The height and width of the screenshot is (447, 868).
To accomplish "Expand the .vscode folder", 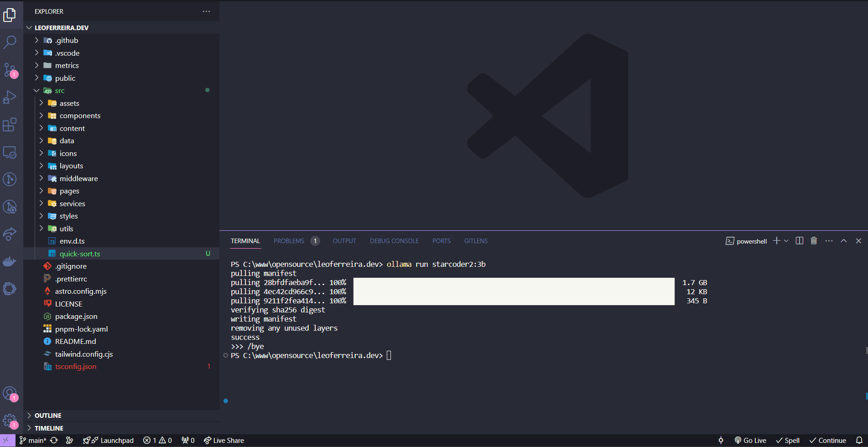I will (x=121, y=53).
